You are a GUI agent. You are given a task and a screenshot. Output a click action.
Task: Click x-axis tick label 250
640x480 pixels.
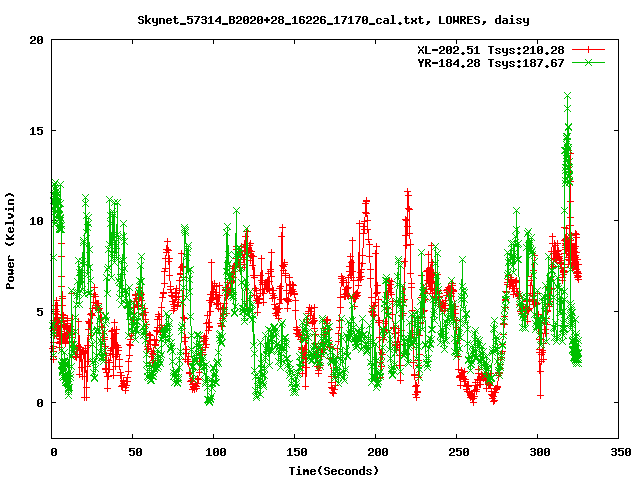click(458, 452)
